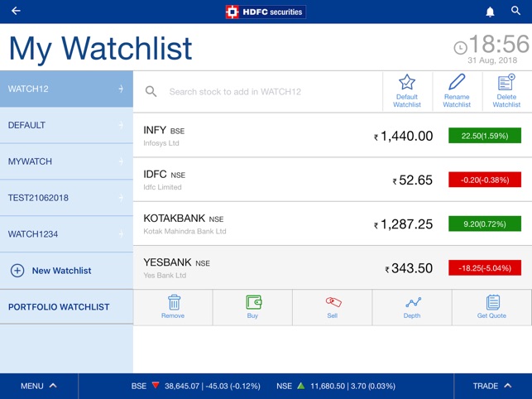Go back using the back arrow
The height and width of the screenshot is (399, 532).
point(16,11)
